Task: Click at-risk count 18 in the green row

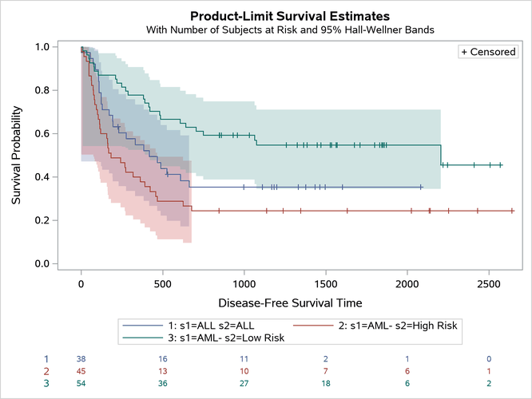Action: (x=326, y=383)
